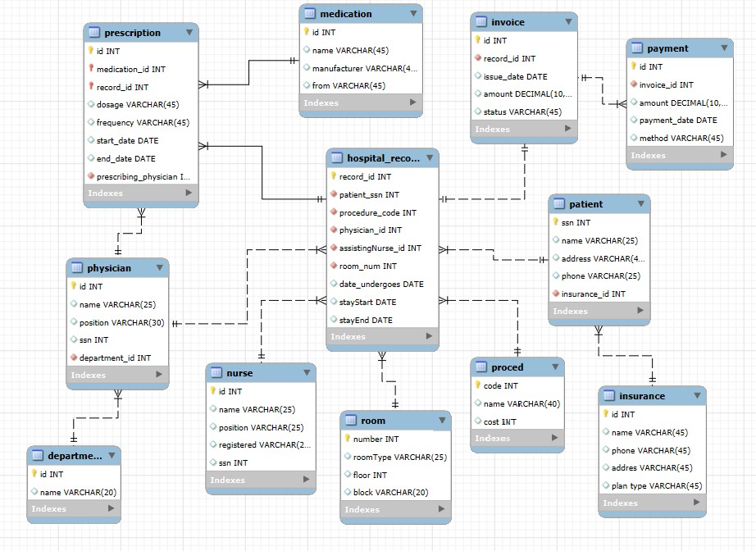Screen dimensions: 756x551
Task: Collapse the physician table via header arrow
Action: click(160, 267)
